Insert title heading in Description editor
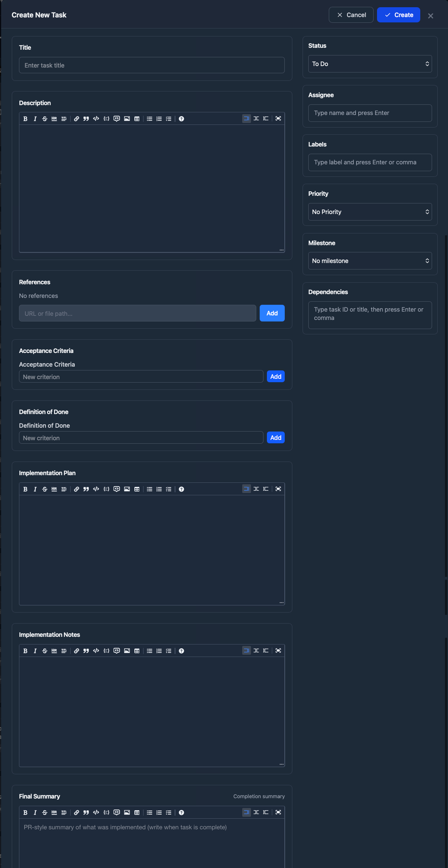 click(64, 119)
